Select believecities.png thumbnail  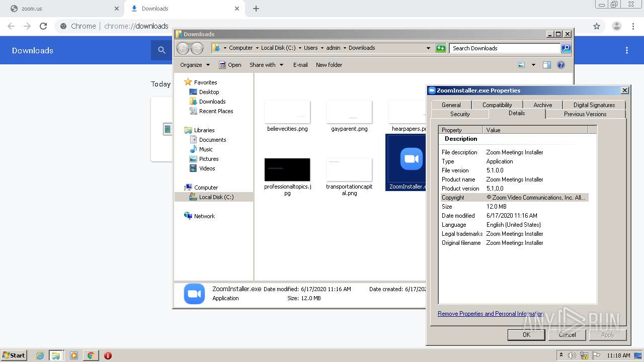tap(287, 112)
